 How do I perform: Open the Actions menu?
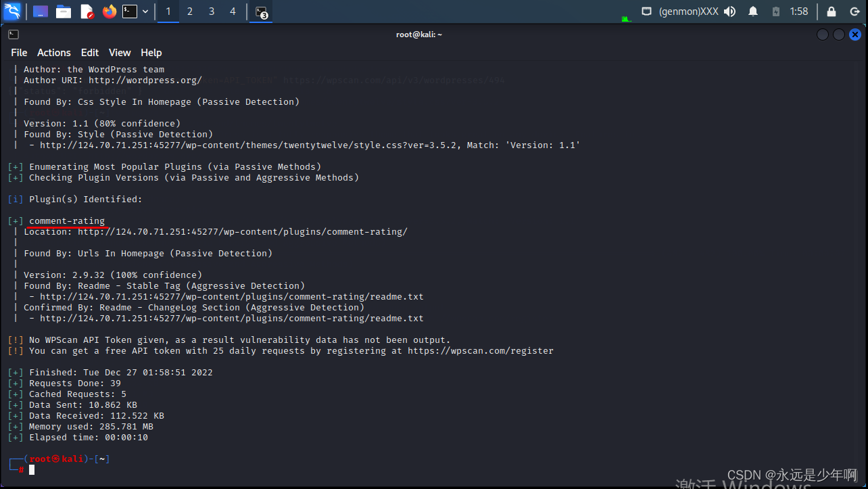tap(54, 53)
